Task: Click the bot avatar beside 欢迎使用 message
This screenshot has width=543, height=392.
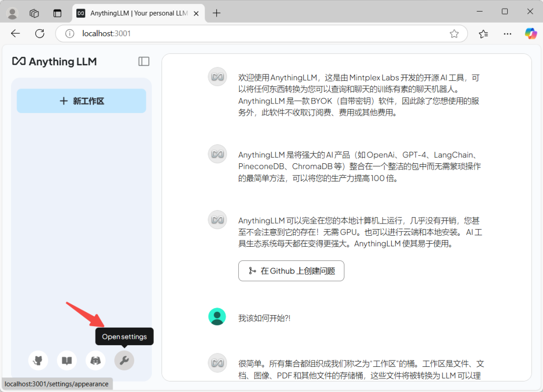Action: click(x=217, y=76)
